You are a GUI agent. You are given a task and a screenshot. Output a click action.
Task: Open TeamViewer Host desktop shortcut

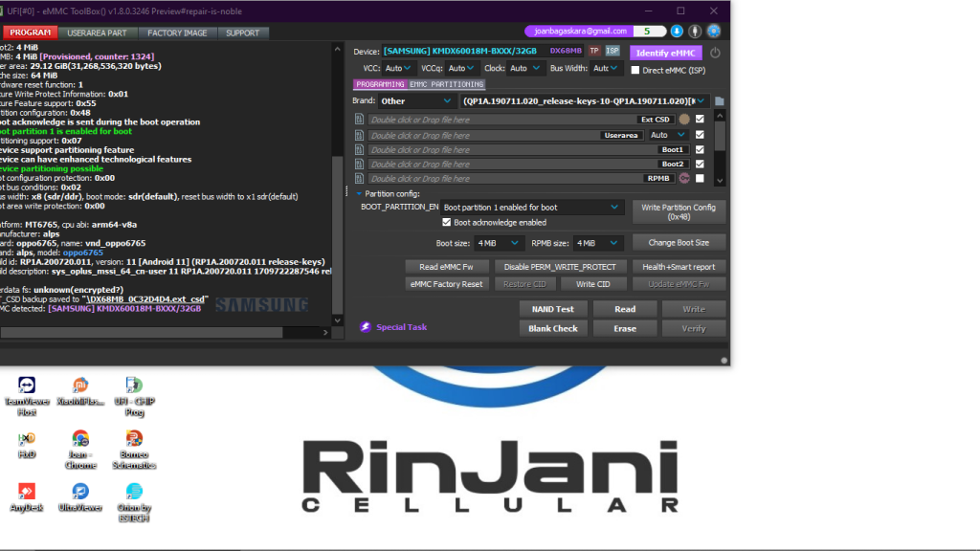pyautogui.click(x=27, y=396)
